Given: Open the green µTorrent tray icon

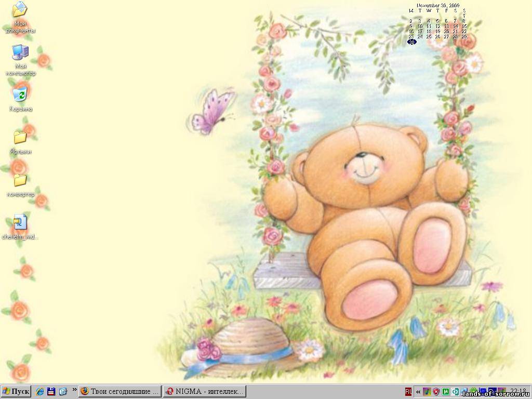Looking at the screenshot, I should coord(446,392).
